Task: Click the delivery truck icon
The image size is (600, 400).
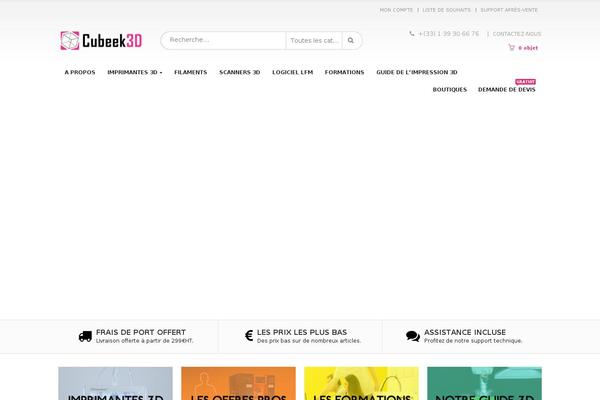Action: tap(85, 336)
